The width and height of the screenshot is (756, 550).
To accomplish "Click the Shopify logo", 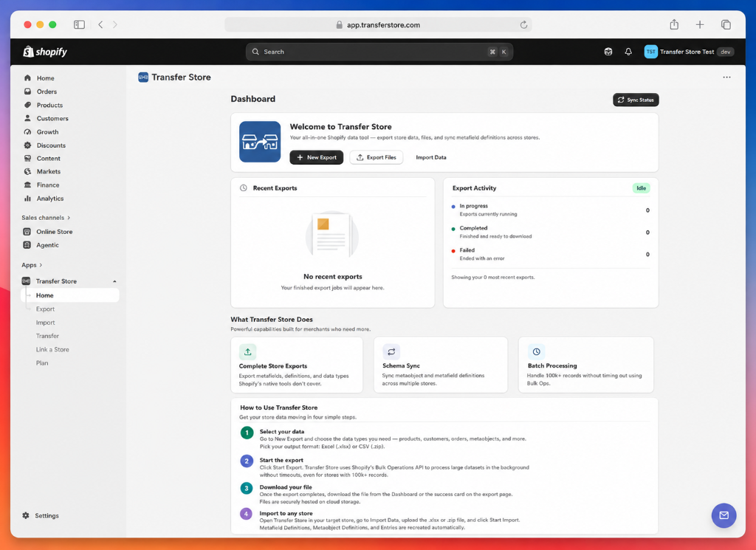I will pos(45,52).
